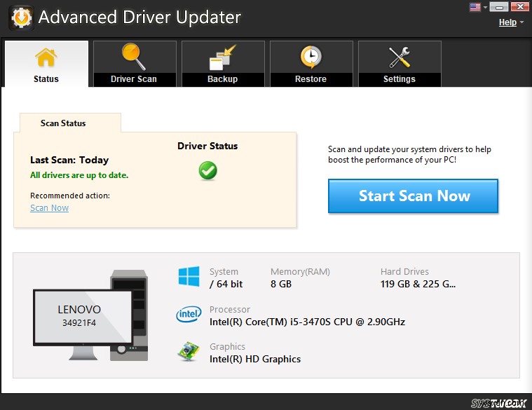The height and width of the screenshot is (410, 532).
Task: Click the 'Memory(RAM)' label
Action: [300, 272]
